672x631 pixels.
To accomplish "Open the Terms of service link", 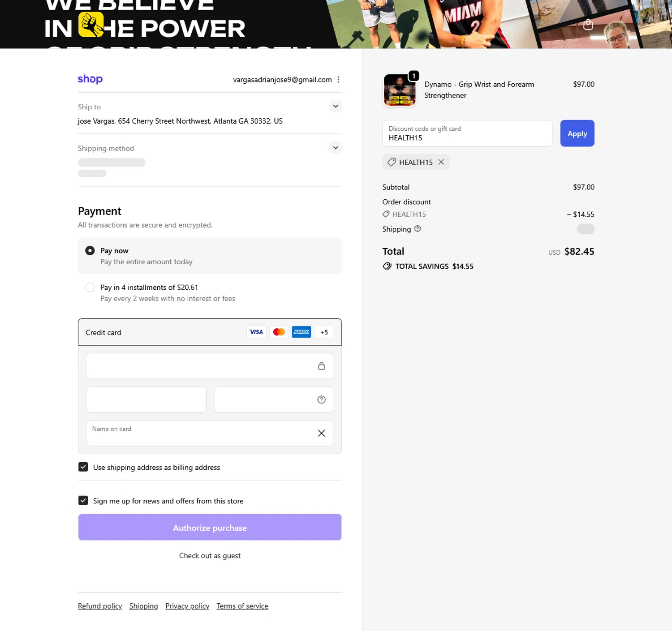I will tap(242, 606).
